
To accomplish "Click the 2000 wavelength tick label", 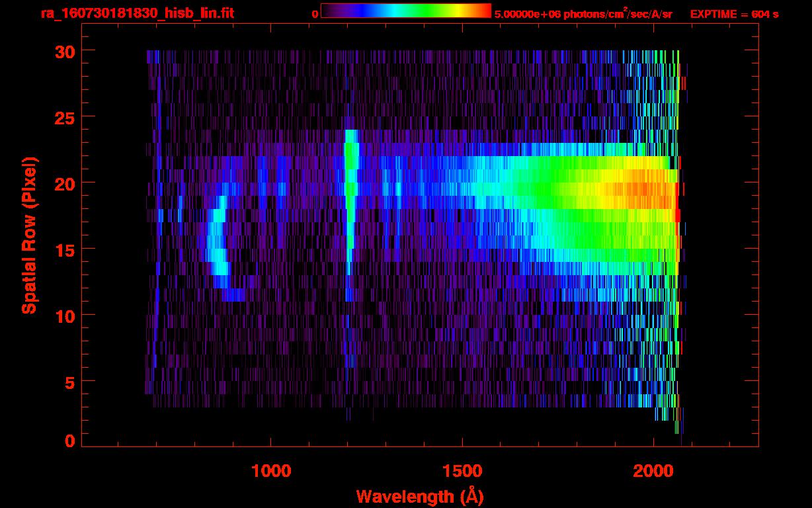I will coord(653,470).
